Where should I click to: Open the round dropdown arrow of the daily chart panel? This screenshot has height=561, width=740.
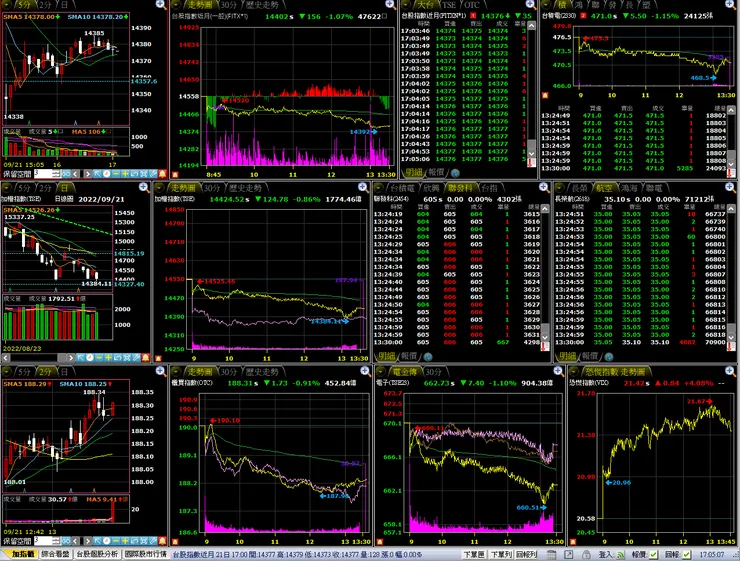pyautogui.click(x=7, y=188)
